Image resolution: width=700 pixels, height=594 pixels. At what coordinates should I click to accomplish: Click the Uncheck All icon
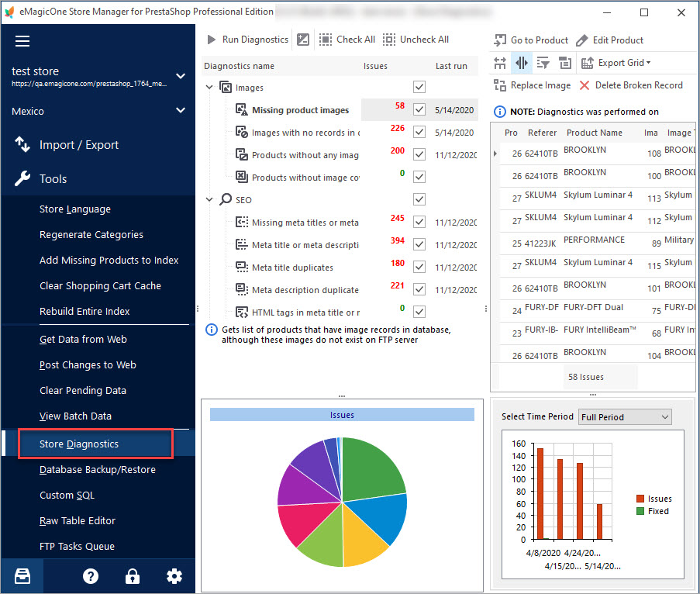[389, 40]
